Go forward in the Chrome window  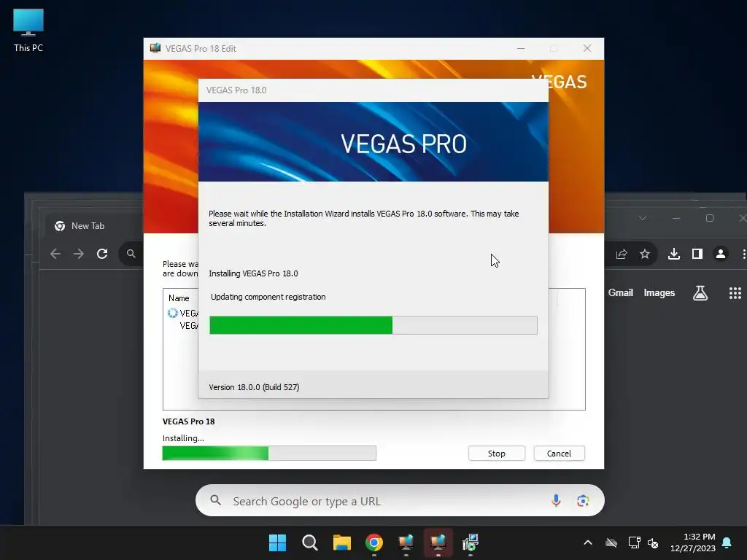tap(79, 254)
